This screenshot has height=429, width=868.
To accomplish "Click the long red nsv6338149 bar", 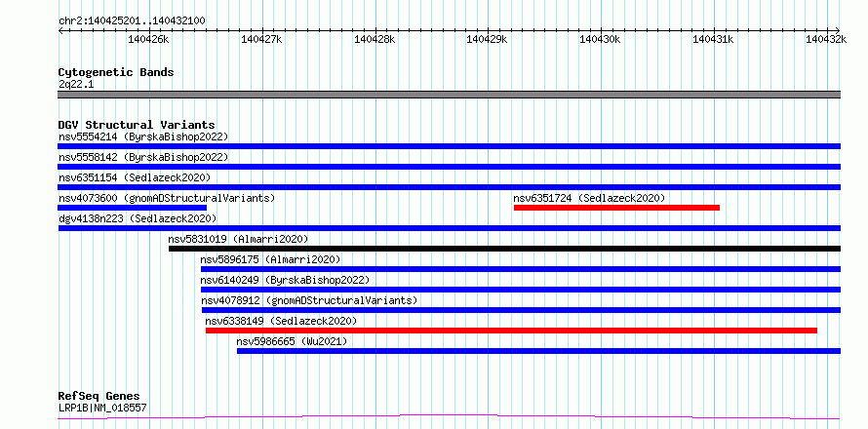I will [511, 331].
